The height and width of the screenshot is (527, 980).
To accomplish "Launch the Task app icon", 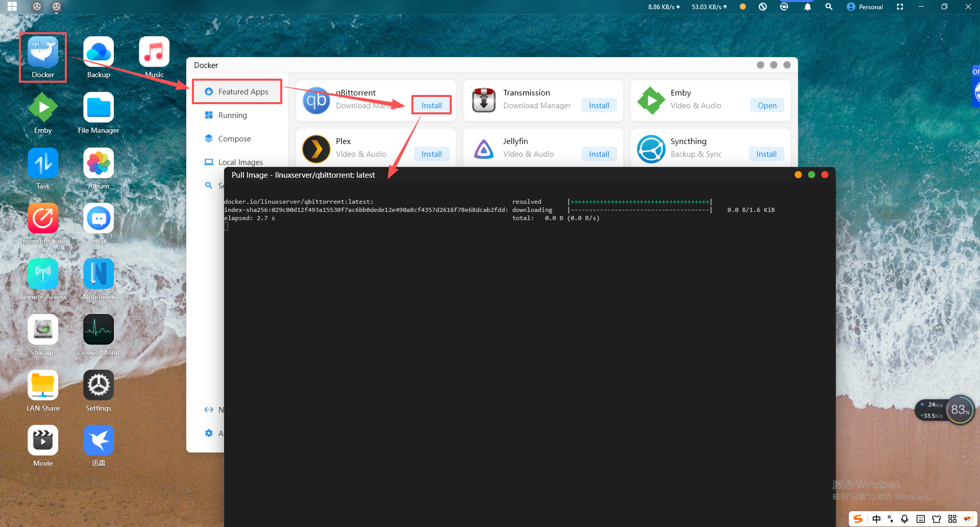I will (x=43, y=163).
